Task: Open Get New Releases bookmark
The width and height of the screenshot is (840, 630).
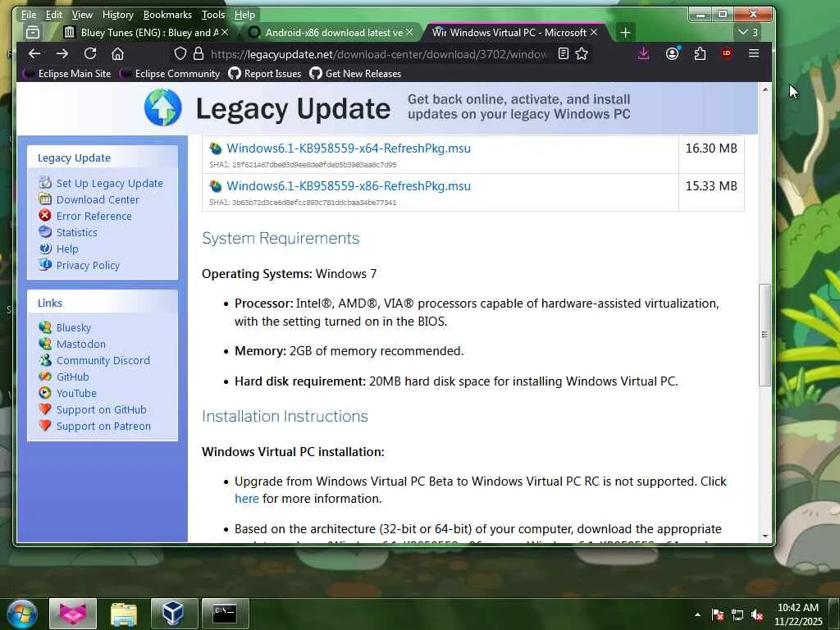Action: coord(356,73)
